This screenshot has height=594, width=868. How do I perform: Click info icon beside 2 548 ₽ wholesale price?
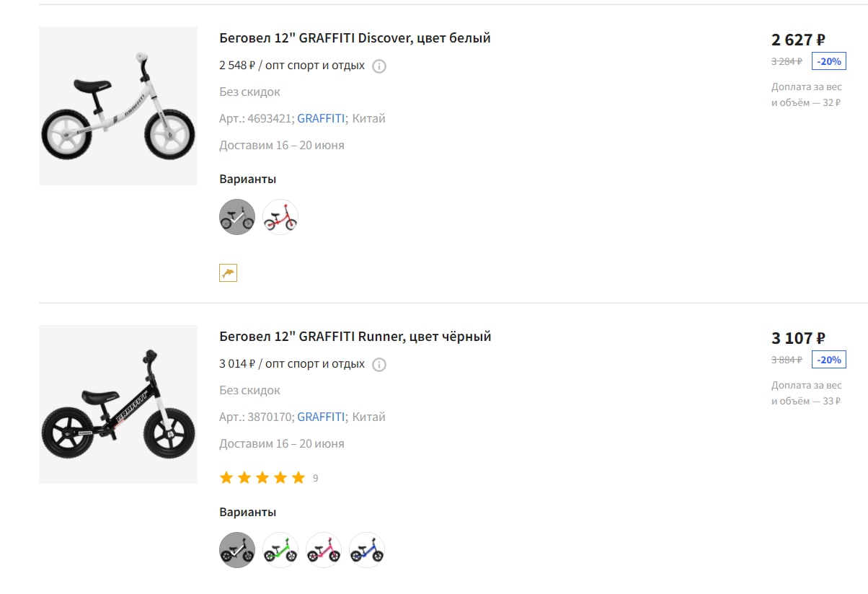[x=379, y=66]
